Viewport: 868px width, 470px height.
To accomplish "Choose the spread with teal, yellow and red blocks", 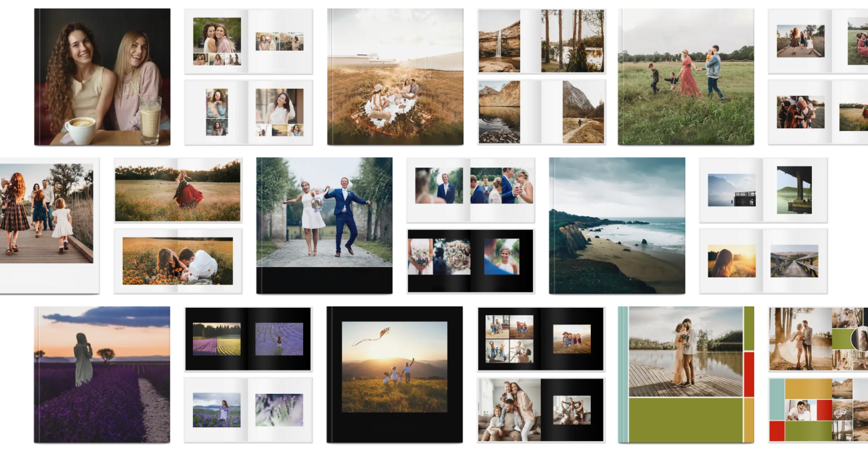I will tap(819, 410).
